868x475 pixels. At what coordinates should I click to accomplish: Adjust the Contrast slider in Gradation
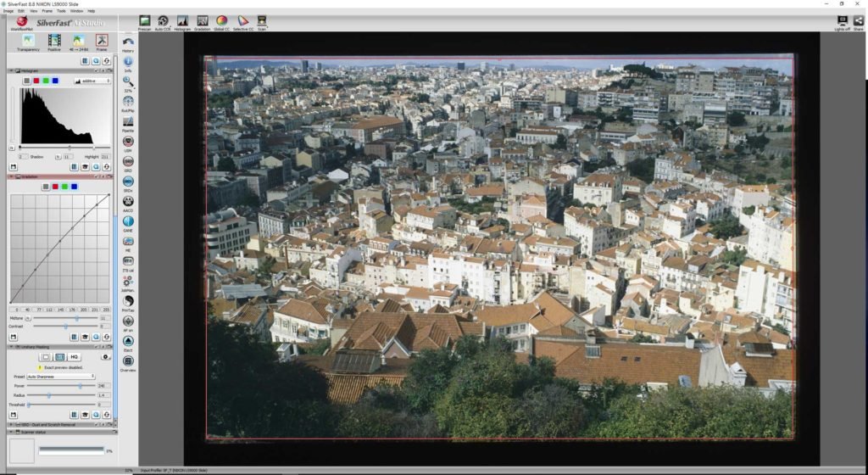point(65,327)
